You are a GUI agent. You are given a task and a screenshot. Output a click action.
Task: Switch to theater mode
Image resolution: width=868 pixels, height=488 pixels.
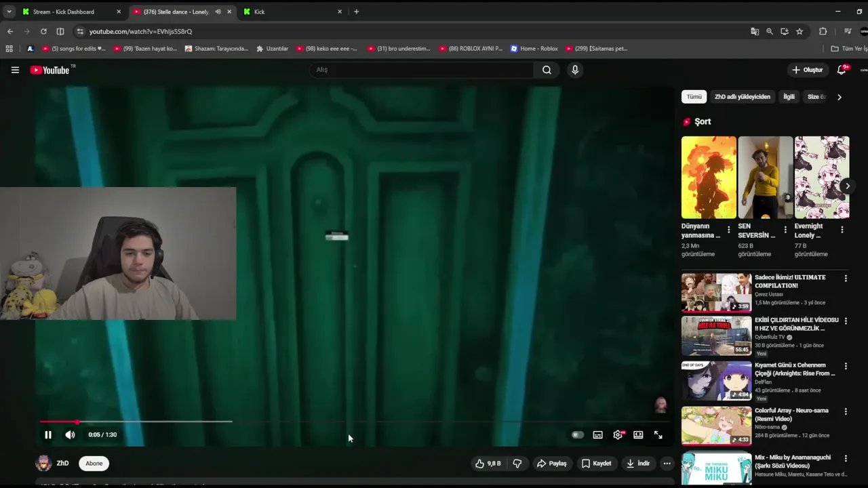click(x=638, y=434)
